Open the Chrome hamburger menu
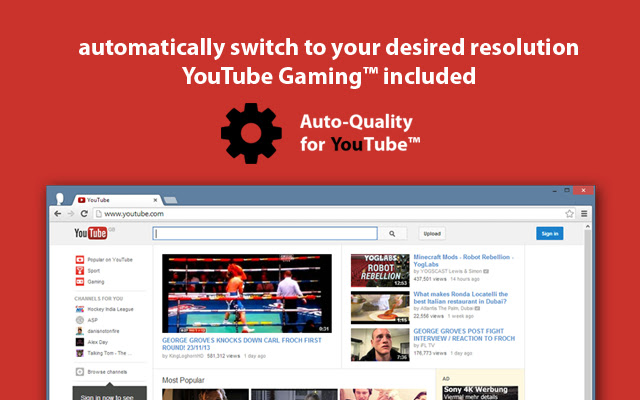Screen dimensions: 640x400 coord(584,213)
